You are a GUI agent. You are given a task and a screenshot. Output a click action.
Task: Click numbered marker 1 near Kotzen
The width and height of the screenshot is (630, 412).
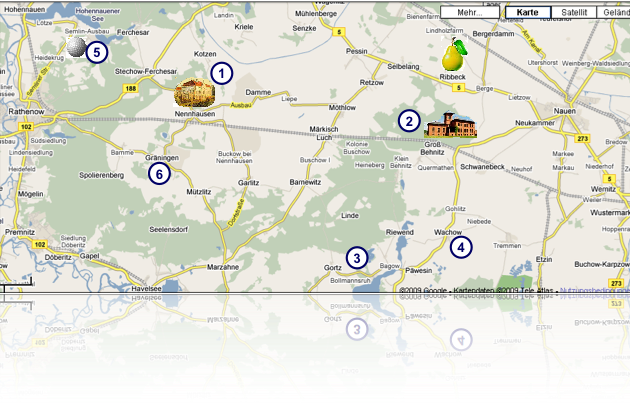pos(221,73)
